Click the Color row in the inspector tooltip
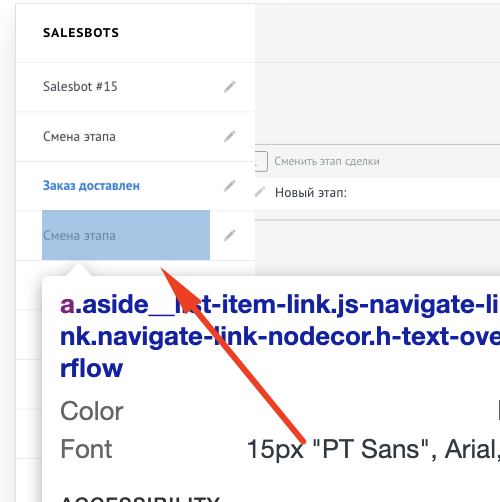This screenshot has height=502, width=500. 280,411
